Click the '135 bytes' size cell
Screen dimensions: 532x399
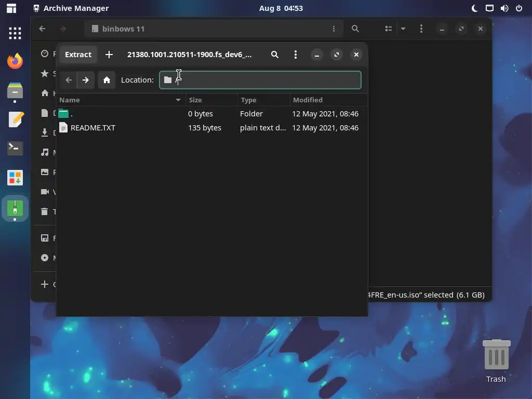(x=205, y=128)
